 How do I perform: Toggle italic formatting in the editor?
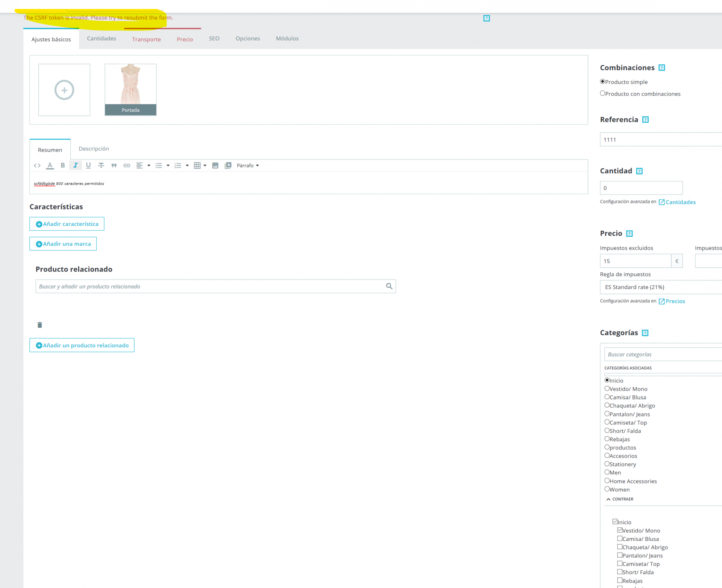click(76, 166)
